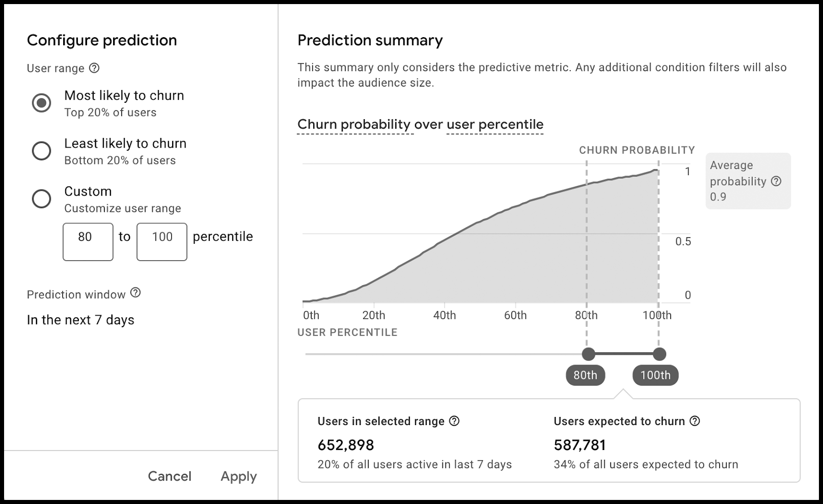
Task: Click the Prediction window help icon
Action: (x=135, y=293)
